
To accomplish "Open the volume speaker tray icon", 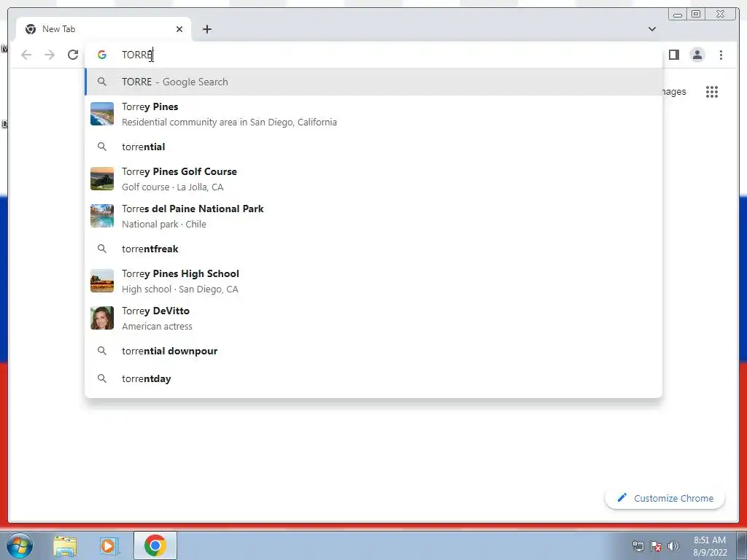I will [673, 546].
